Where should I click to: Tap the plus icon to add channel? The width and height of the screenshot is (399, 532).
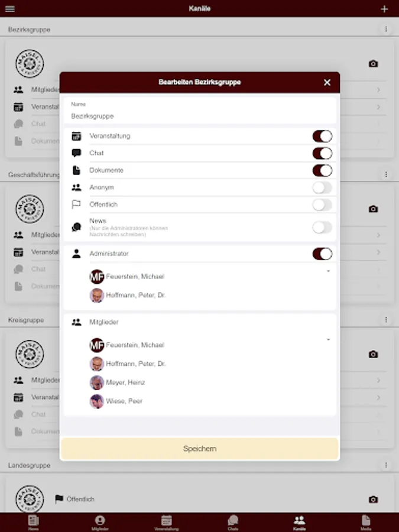[384, 9]
